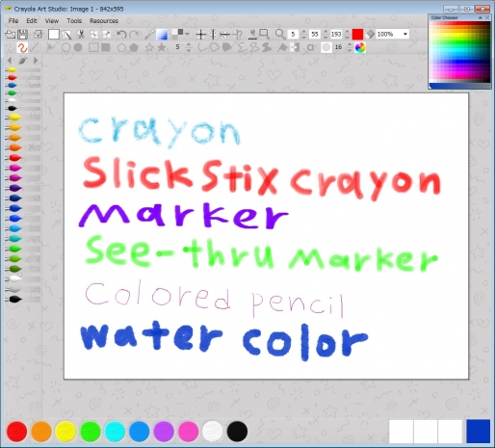Select the magnifier zoom tool

coord(280,35)
